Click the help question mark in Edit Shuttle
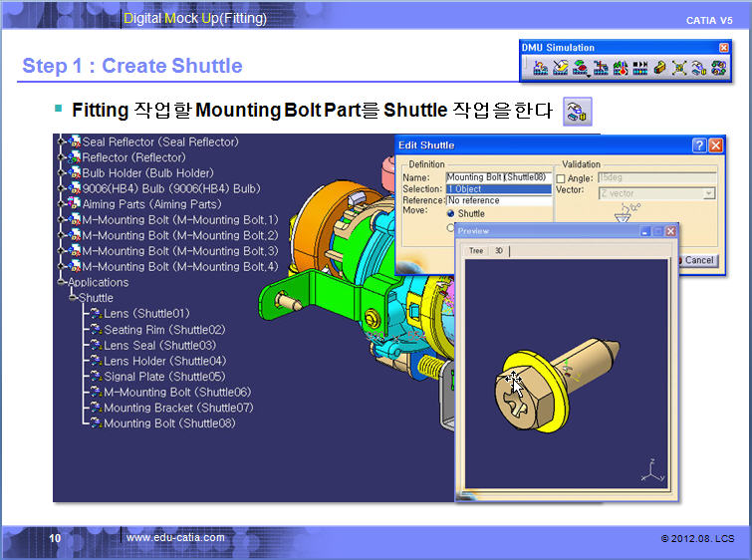Image resolution: width=752 pixels, height=560 pixels. [x=699, y=145]
